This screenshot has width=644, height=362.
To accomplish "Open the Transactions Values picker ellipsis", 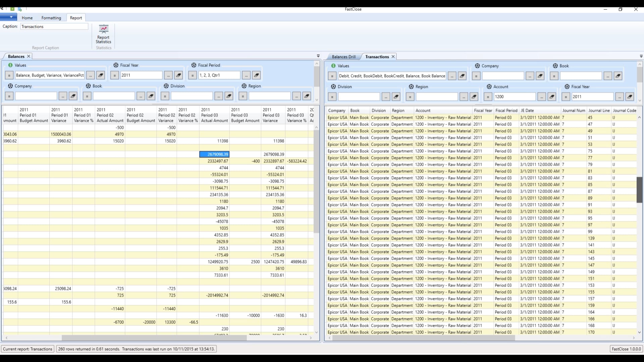I will pos(452,76).
